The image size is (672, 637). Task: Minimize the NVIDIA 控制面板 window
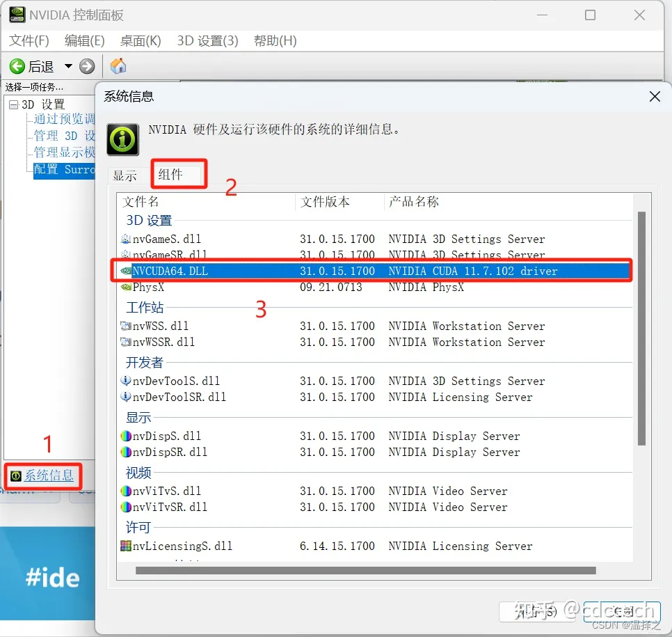[542, 15]
